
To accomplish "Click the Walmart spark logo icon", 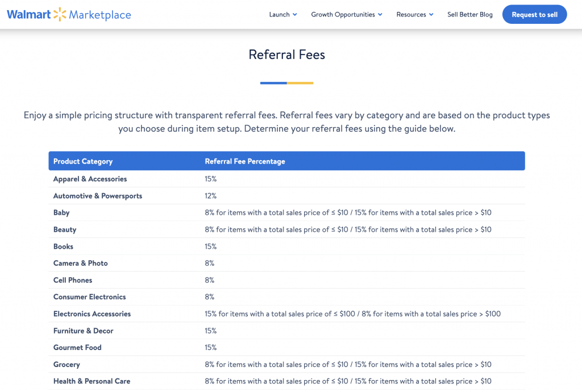I will (60, 14).
